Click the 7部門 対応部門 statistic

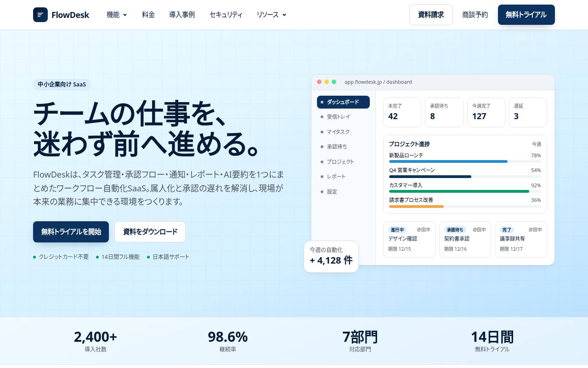[360, 341]
